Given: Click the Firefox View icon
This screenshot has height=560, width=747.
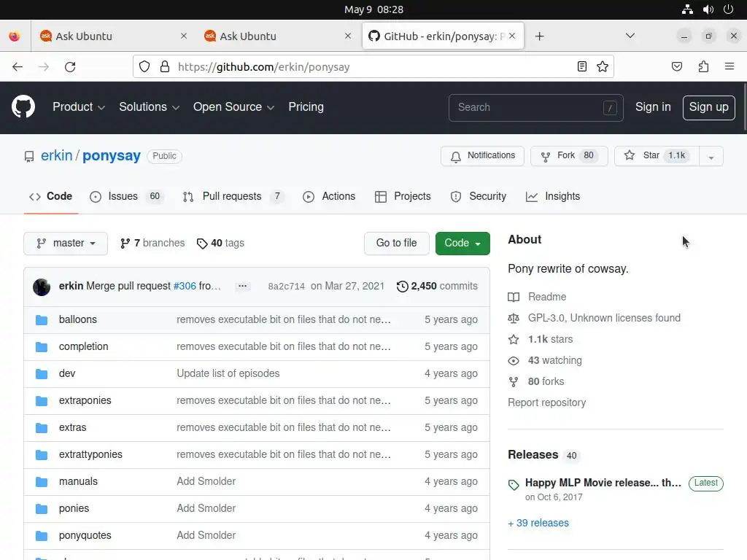Looking at the screenshot, I should 15,36.
